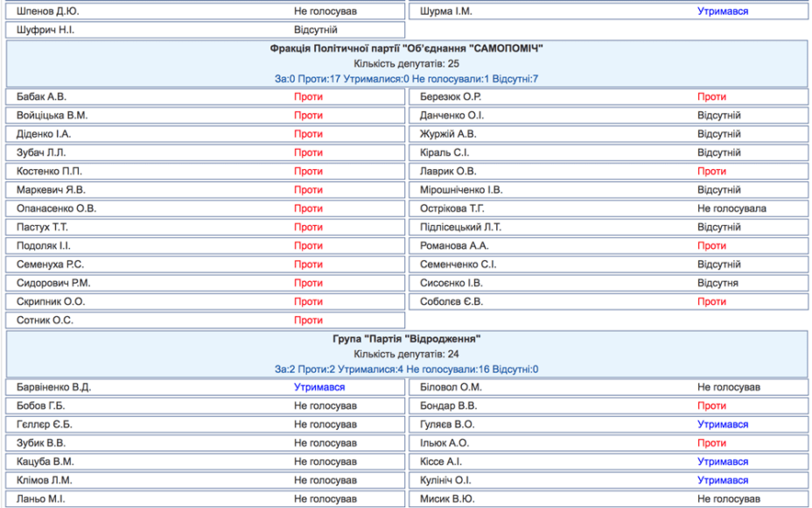The height and width of the screenshot is (508, 812).
Task: Select "Відсутня" status for Сисоєнко І.В.
Action: (717, 283)
